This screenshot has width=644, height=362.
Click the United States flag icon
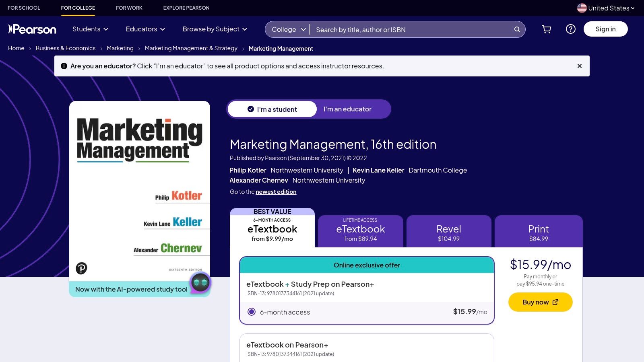pos(582,8)
